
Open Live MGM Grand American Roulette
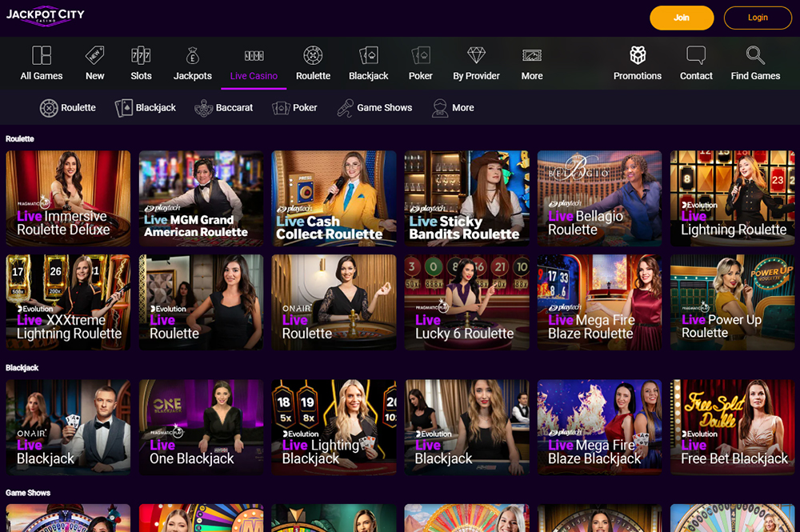[x=201, y=198]
